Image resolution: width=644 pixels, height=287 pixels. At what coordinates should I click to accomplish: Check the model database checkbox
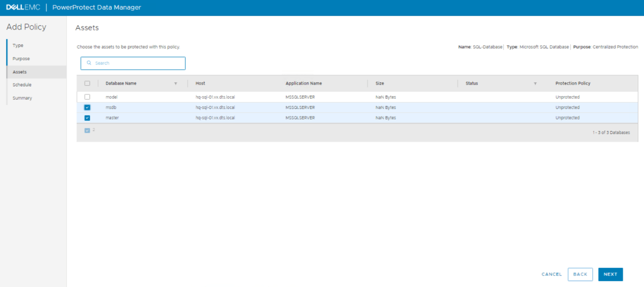87,97
